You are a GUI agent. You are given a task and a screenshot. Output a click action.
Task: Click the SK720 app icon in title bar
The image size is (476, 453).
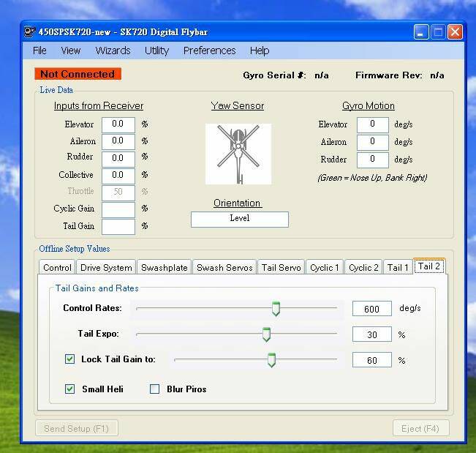click(x=30, y=32)
